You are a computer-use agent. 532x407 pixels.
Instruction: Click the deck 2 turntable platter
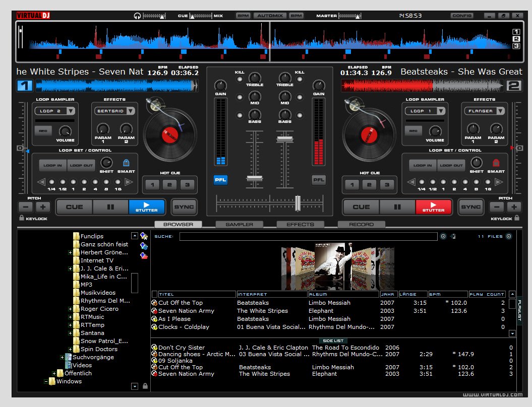pyautogui.click(x=369, y=135)
